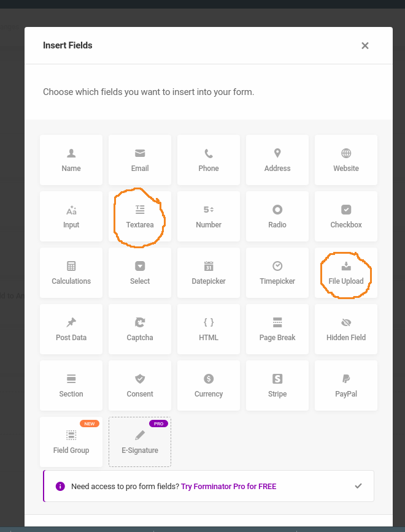Insert the Radio field
The width and height of the screenshot is (405, 532).
tap(277, 216)
